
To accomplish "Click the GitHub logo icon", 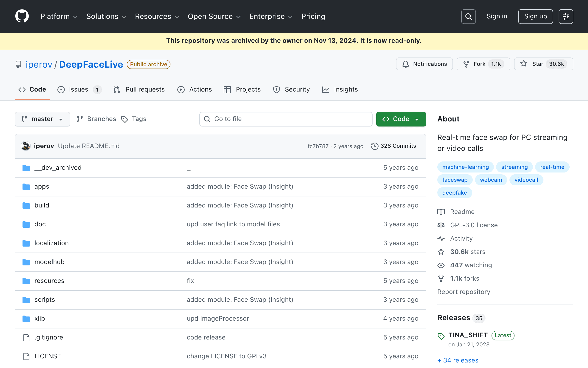I will click(22, 16).
